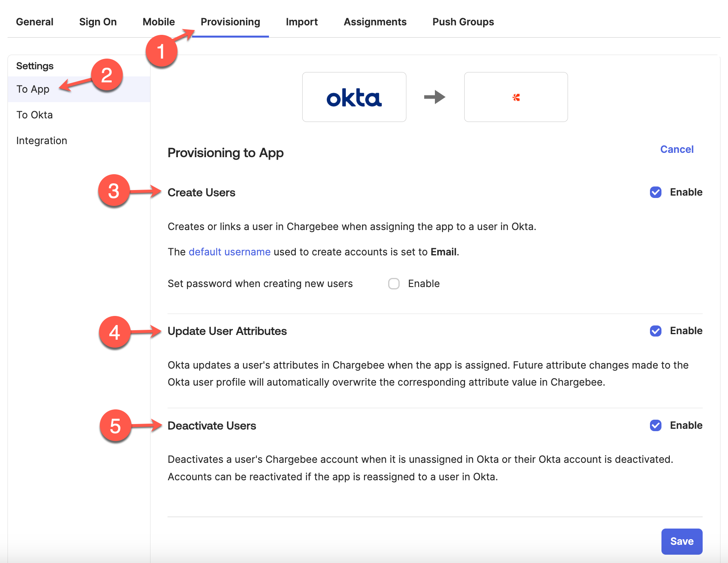Enable set password when creating users
This screenshot has width=728, height=563.
tap(394, 284)
